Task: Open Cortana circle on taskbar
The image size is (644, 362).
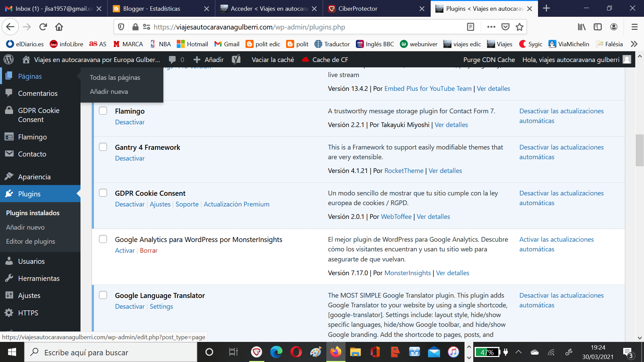Action: point(209,352)
